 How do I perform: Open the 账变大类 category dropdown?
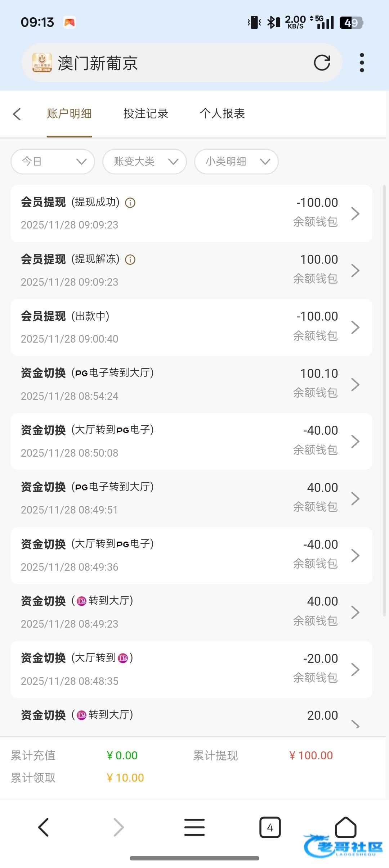click(144, 162)
